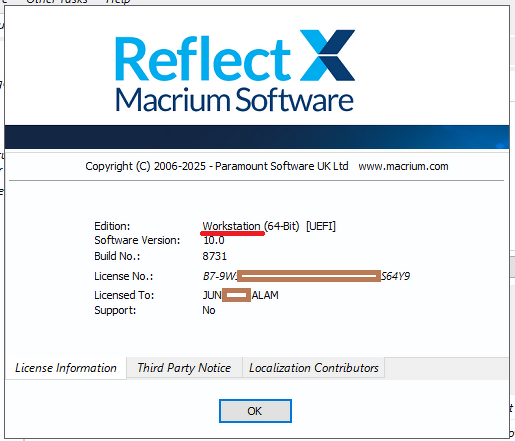Open the Localization Contributors tab
The width and height of the screenshot is (515, 441).
point(314,368)
